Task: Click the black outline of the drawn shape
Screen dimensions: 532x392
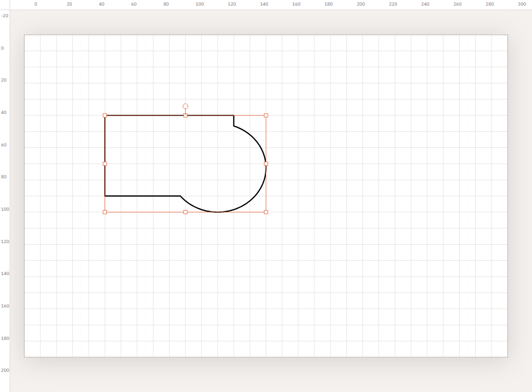Action: [143, 196]
